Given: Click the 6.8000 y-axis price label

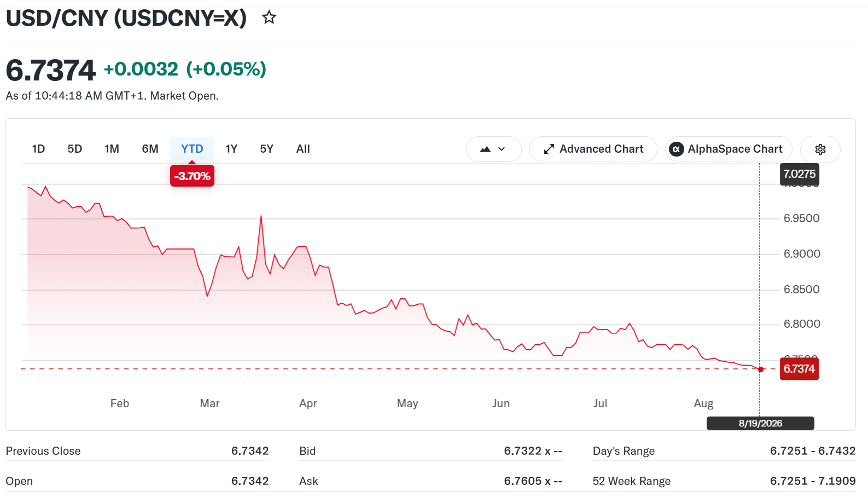Looking at the screenshot, I should tap(802, 324).
